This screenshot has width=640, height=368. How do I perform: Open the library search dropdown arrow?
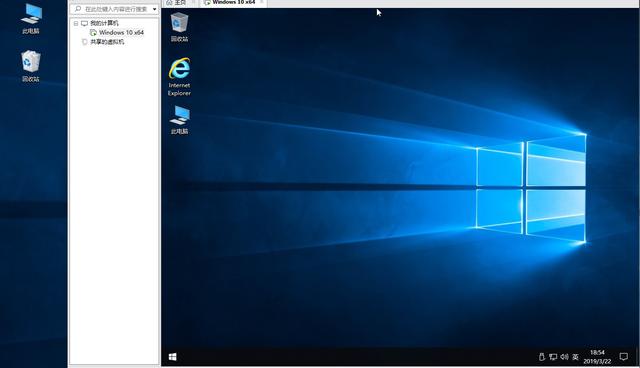(x=155, y=9)
